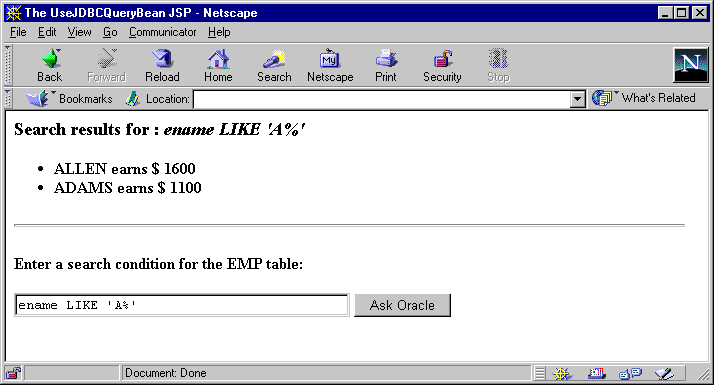Open the File menu

click(18, 32)
